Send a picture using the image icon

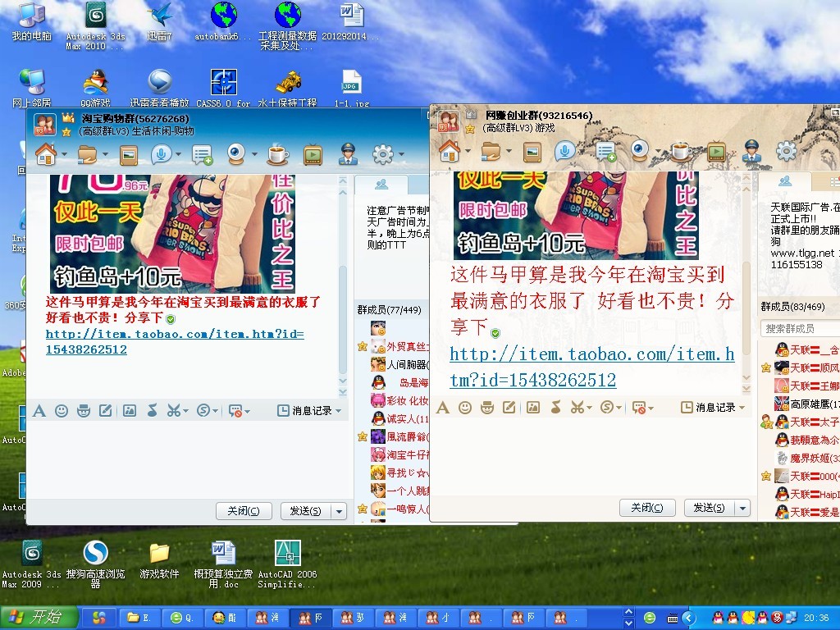[x=532, y=408]
